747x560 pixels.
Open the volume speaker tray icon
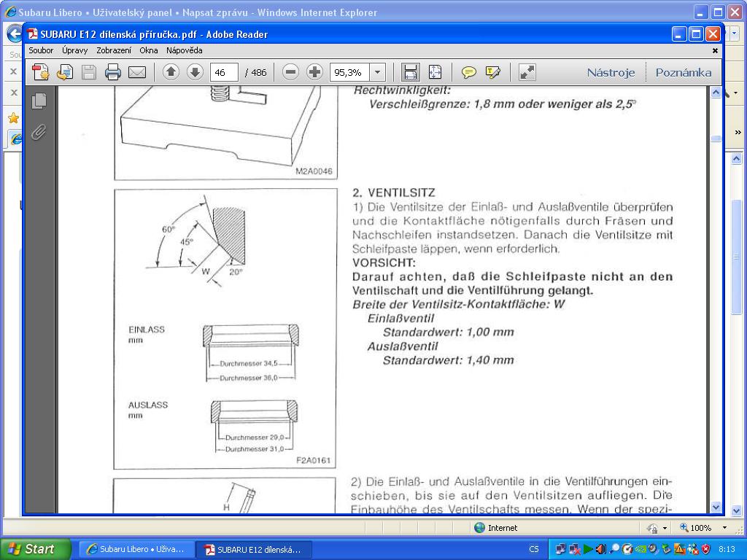[601, 549]
